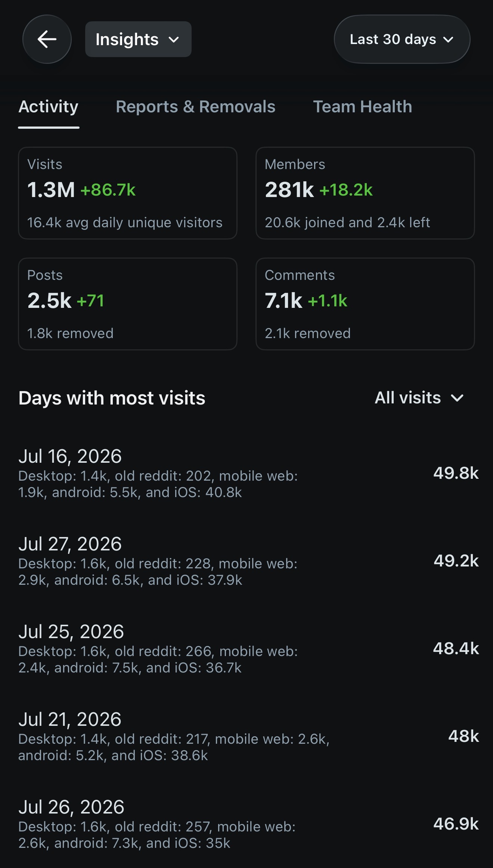Switch to the Reports & Removals tab
This screenshot has width=493, height=868.
[195, 107]
